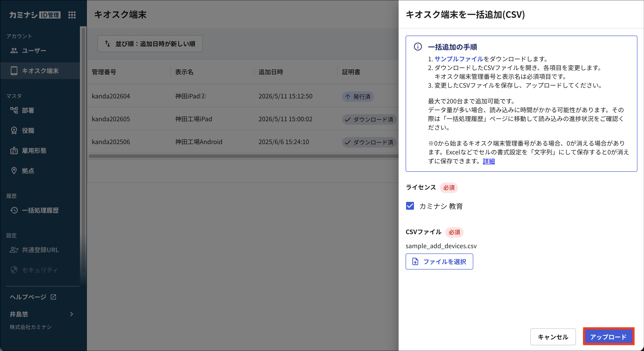Image resolution: width=644 pixels, height=351 pixels.
Task: Click the shield icon beside セキュリティ
Action: 14,270
